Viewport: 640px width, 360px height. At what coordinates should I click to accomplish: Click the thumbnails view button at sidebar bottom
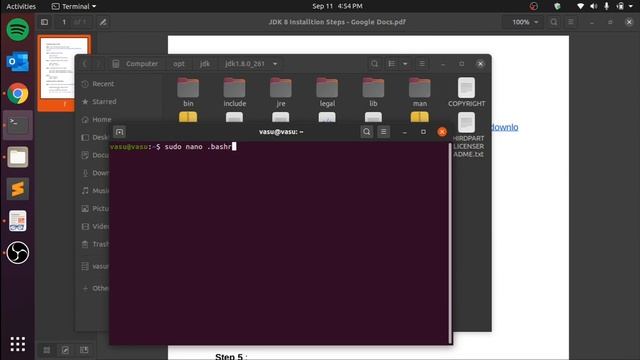tap(47, 350)
